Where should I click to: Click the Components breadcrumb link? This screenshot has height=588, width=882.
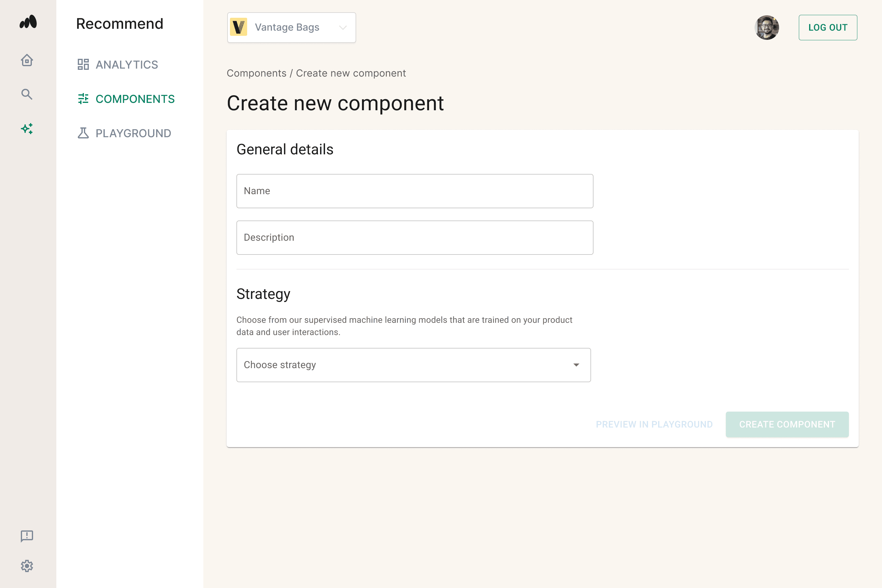point(257,73)
